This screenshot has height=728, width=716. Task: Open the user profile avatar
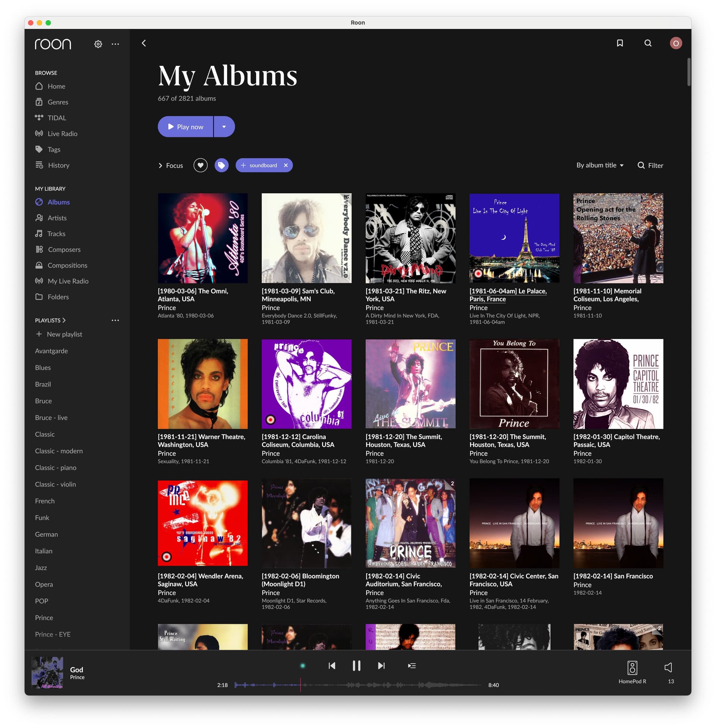(x=676, y=43)
